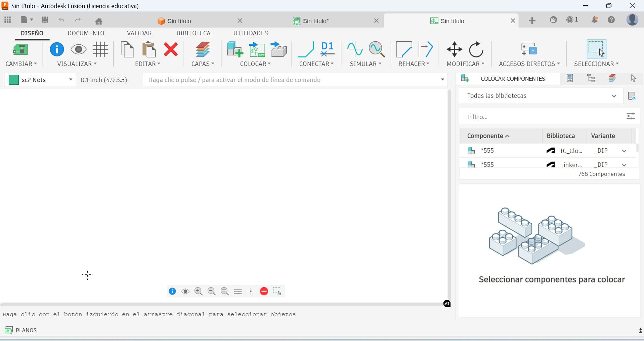Toggle the red restriction circle icon

point(264,291)
